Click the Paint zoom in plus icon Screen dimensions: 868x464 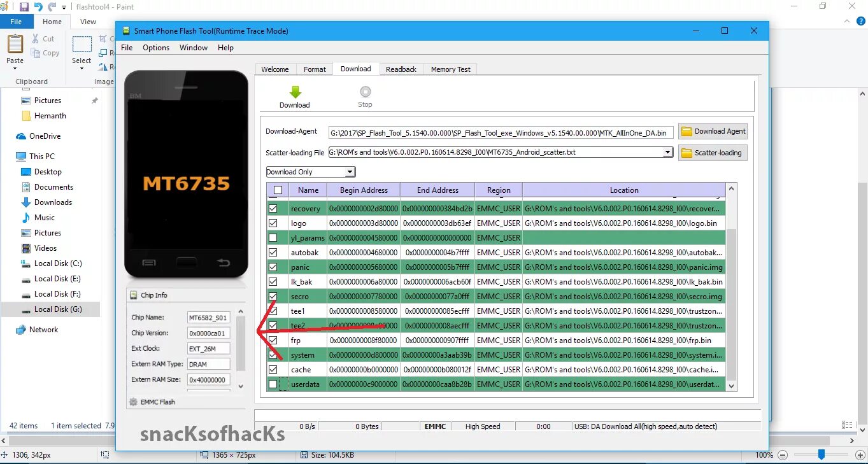(860, 455)
